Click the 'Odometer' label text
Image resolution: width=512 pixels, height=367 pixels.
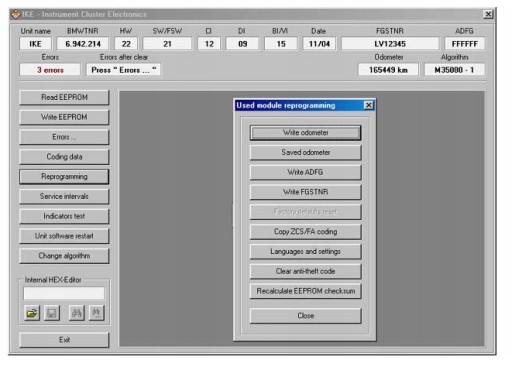click(389, 57)
